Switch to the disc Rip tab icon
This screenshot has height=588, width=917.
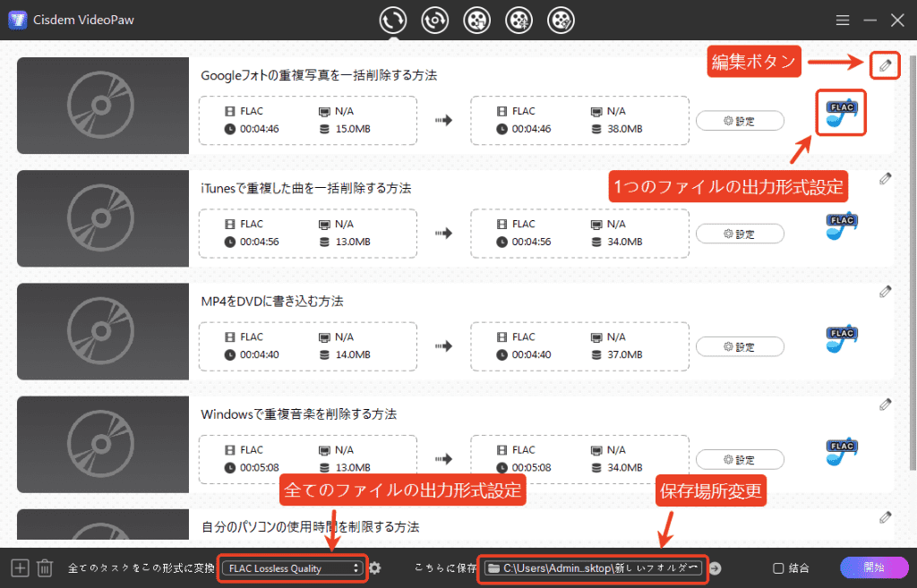(x=435, y=20)
